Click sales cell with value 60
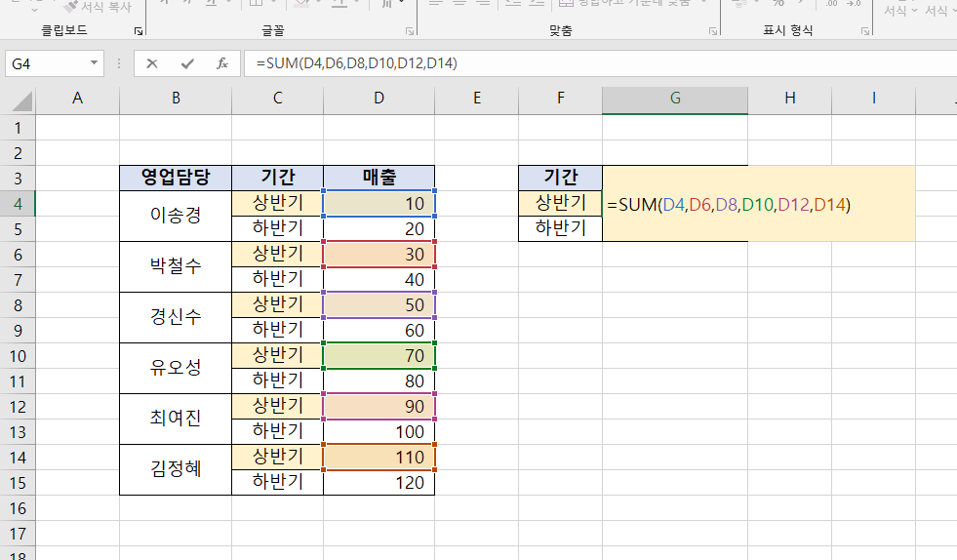 pos(379,331)
